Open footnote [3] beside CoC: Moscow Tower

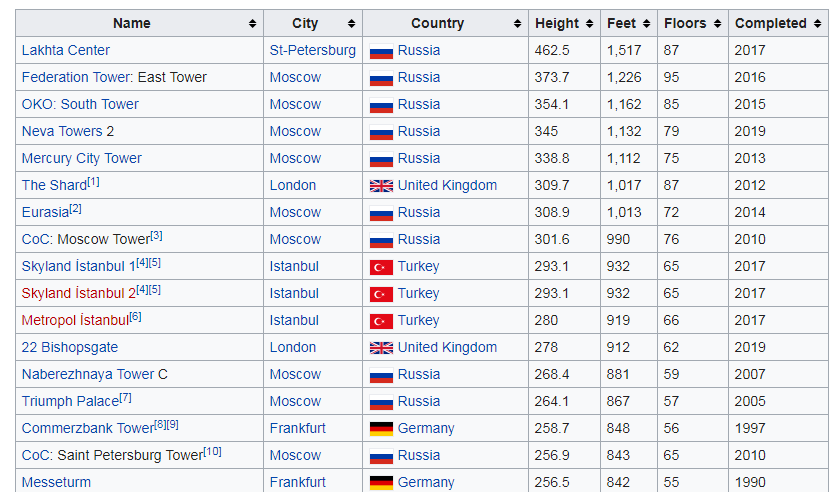click(156, 236)
